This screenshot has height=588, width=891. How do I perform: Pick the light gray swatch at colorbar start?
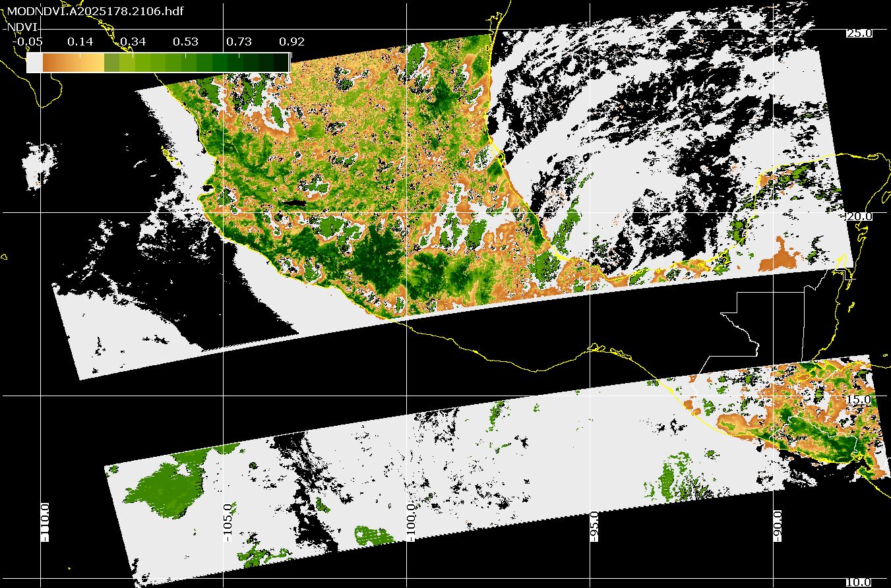34,63
